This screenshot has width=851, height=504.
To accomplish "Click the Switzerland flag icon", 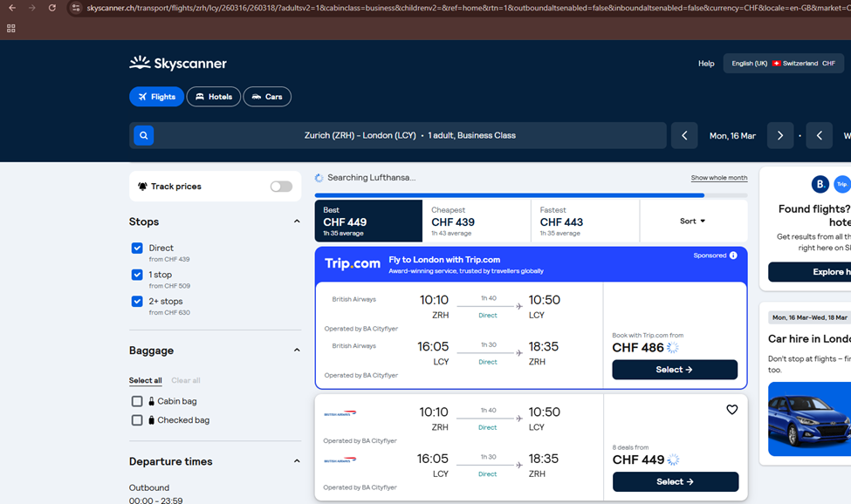I will coord(777,64).
